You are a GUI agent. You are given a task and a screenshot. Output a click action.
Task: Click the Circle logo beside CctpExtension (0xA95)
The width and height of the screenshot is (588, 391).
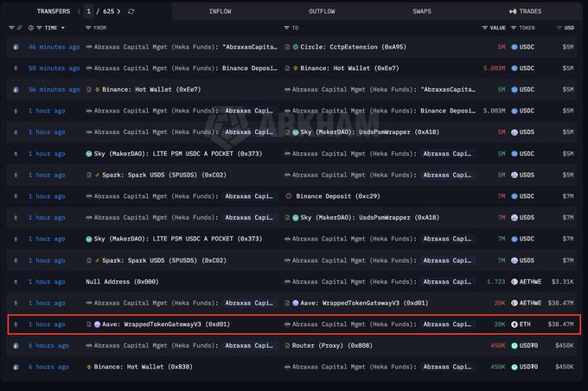point(296,48)
